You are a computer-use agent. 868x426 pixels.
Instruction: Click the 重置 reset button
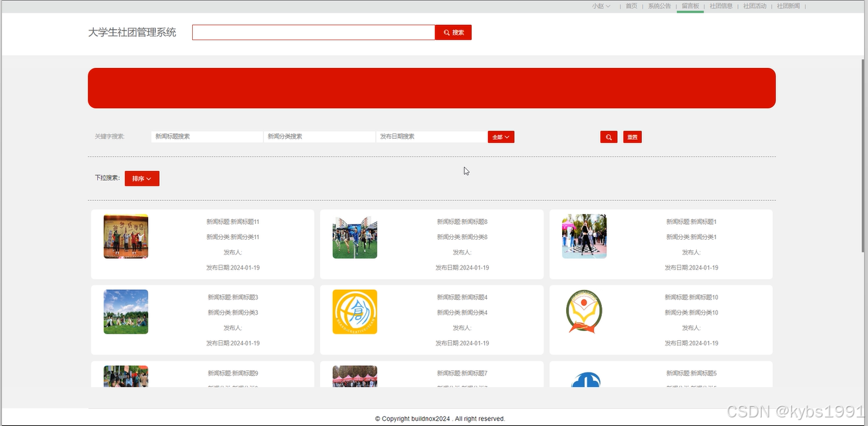tap(632, 137)
